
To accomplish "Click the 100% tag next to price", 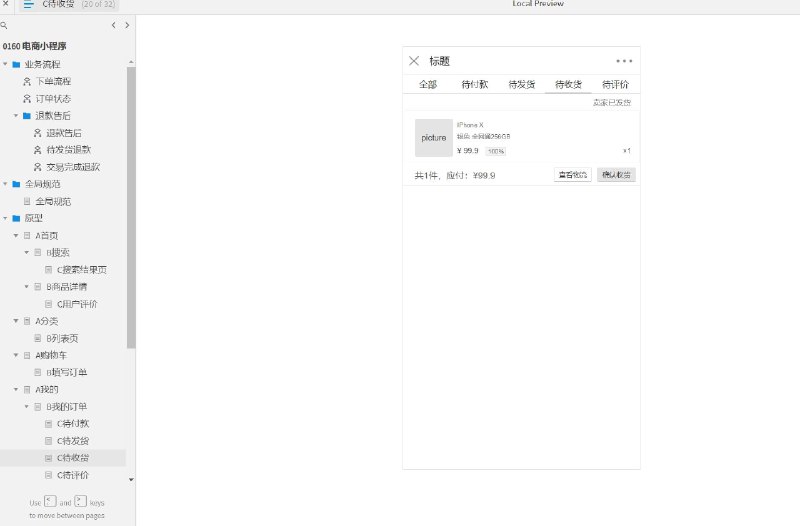I will 496,152.
